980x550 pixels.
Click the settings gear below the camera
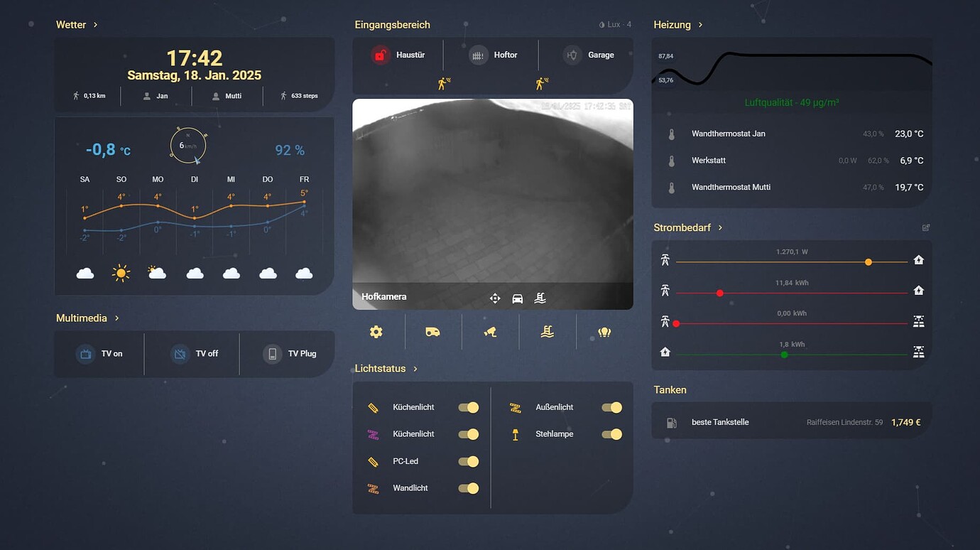tap(376, 332)
